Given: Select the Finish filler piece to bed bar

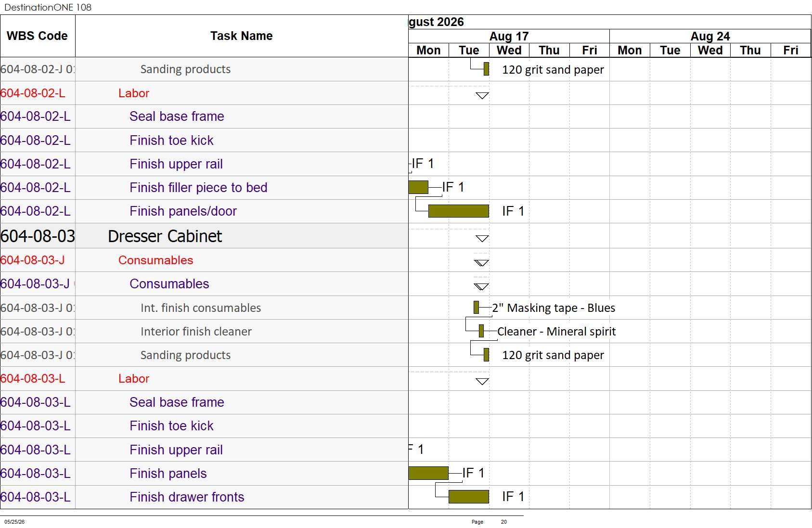Looking at the screenshot, I should click(418, 187).
